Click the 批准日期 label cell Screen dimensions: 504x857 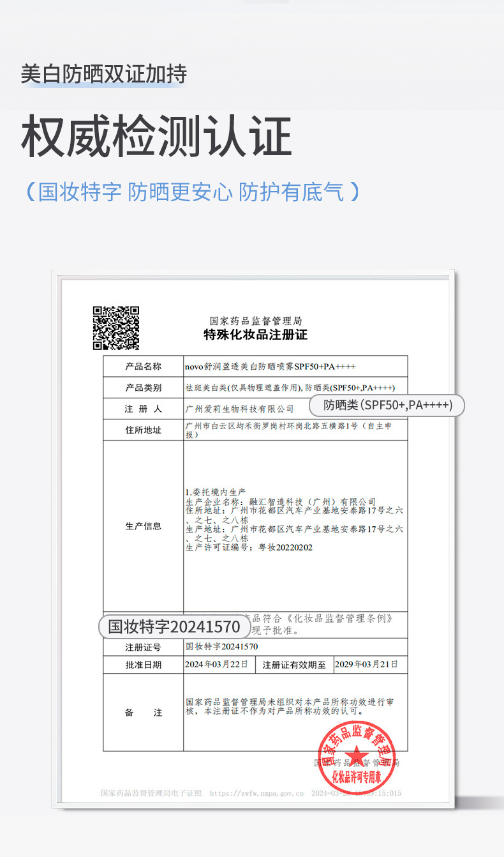(144, 665)
